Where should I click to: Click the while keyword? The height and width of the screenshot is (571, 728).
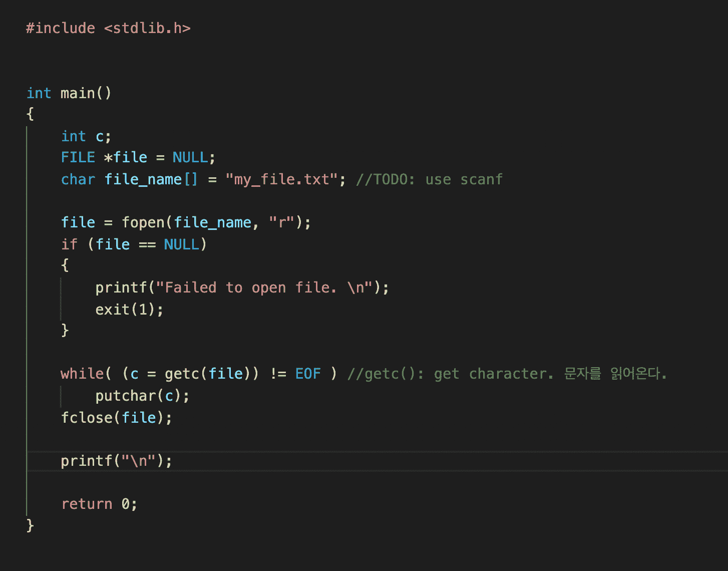click(83, 374)
